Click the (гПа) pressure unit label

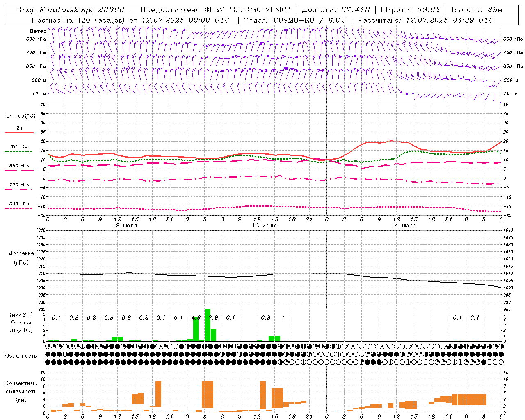21,262
